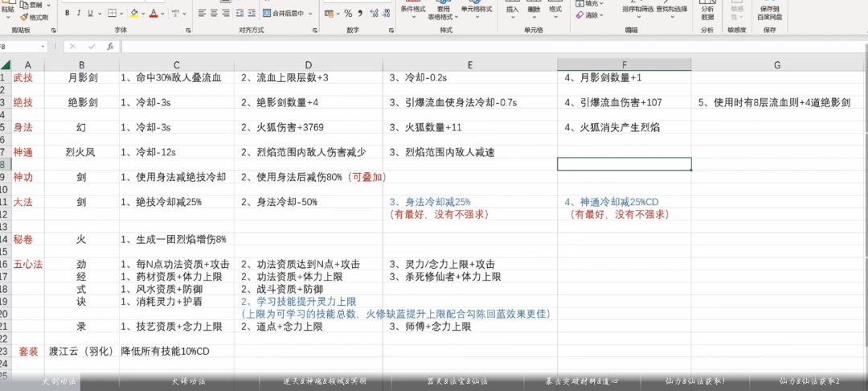The image size is (868, 391).
Task: Decrease indent
Action: pyautogui.click(x=240, y=14)
